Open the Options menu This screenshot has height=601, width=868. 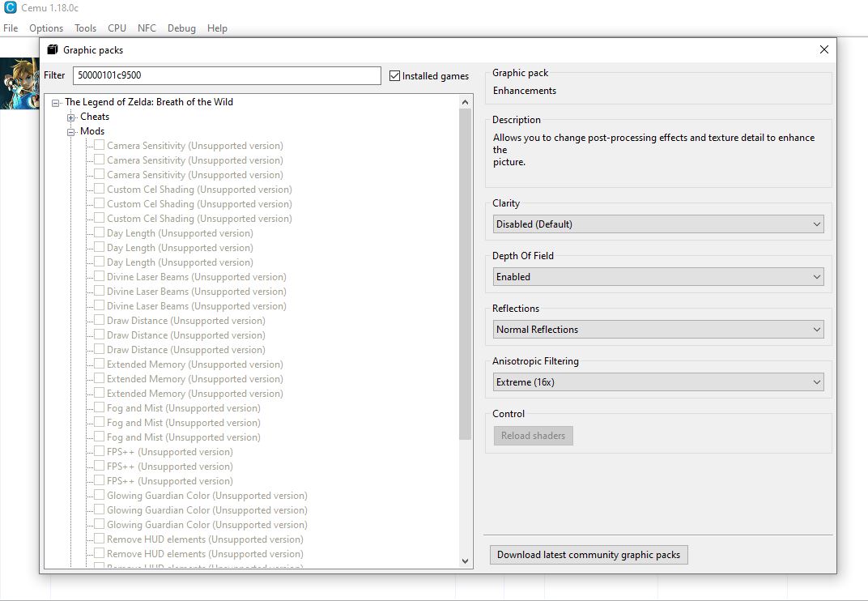click(x=46, y=28)
